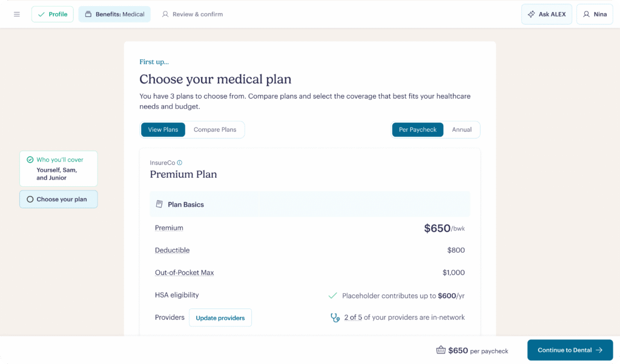620x364 pixels.
Task: Click the InsureCo info icon
Action: (181, 163)
